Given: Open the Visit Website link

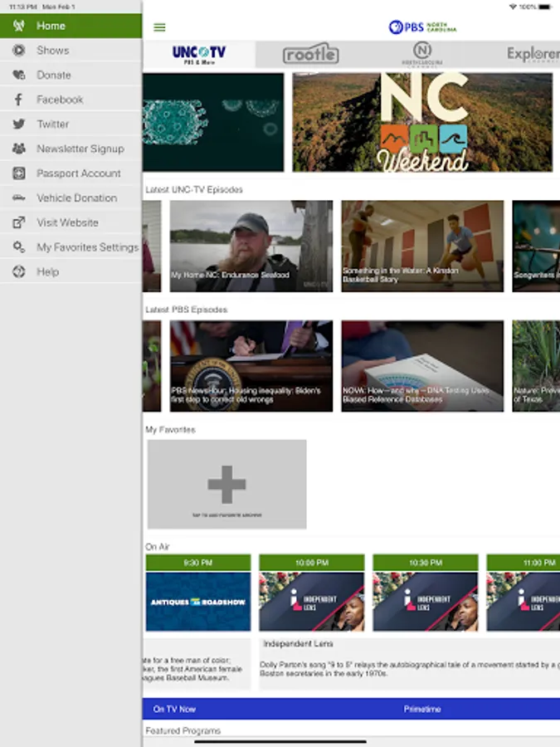Looking at the screenshot, I should [x=71, y=222].
